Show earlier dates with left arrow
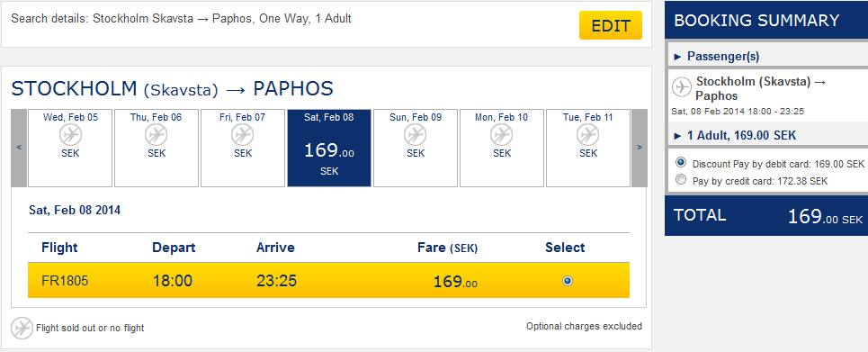 point(19,148)
